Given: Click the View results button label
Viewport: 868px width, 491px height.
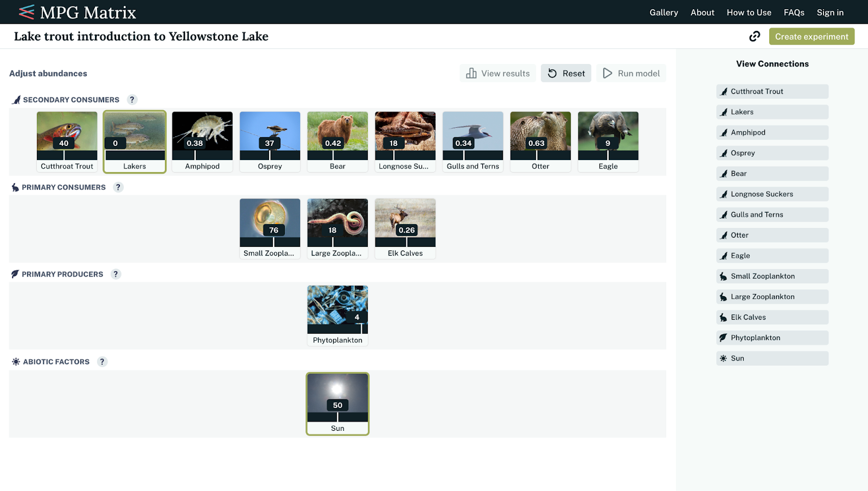Looking at the screenshot, I should 506,73.
